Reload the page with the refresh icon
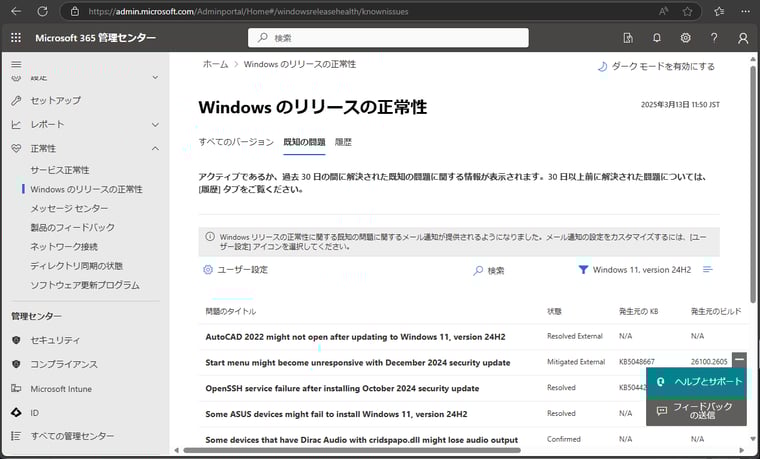Viewport: 760px width, 459px height. 42,11
